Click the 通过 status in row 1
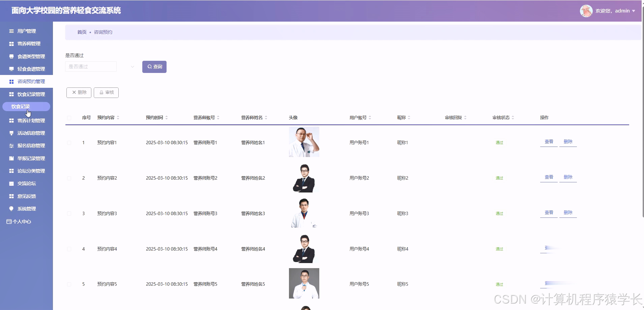Screen dimensions: 644x310 499,143
